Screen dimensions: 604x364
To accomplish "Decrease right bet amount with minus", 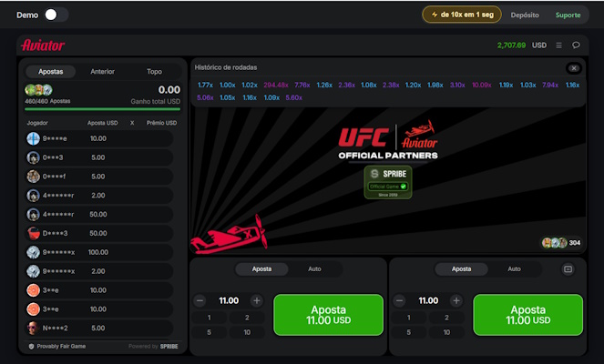I will tap(399, 300).
